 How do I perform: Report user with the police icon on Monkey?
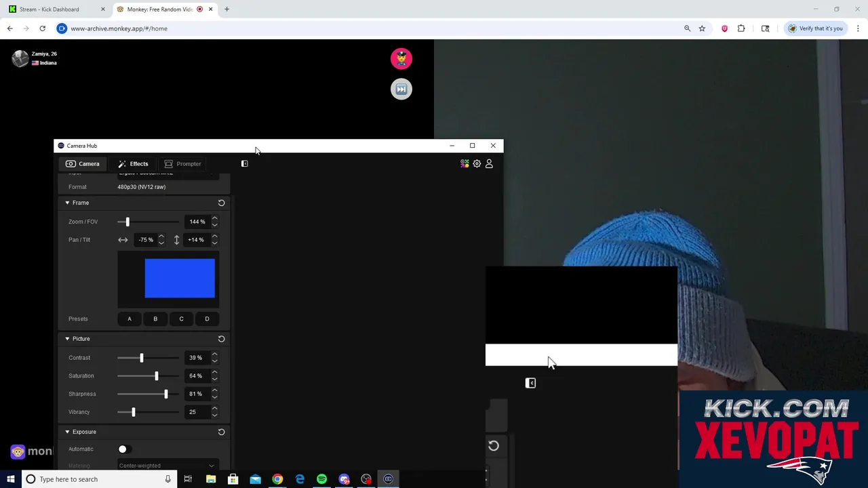[401, 58]
